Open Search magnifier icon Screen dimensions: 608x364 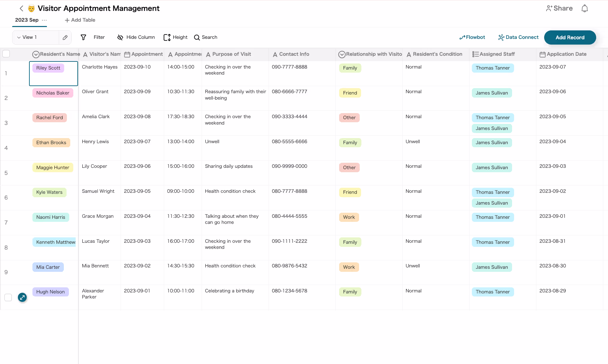point(197,37)
